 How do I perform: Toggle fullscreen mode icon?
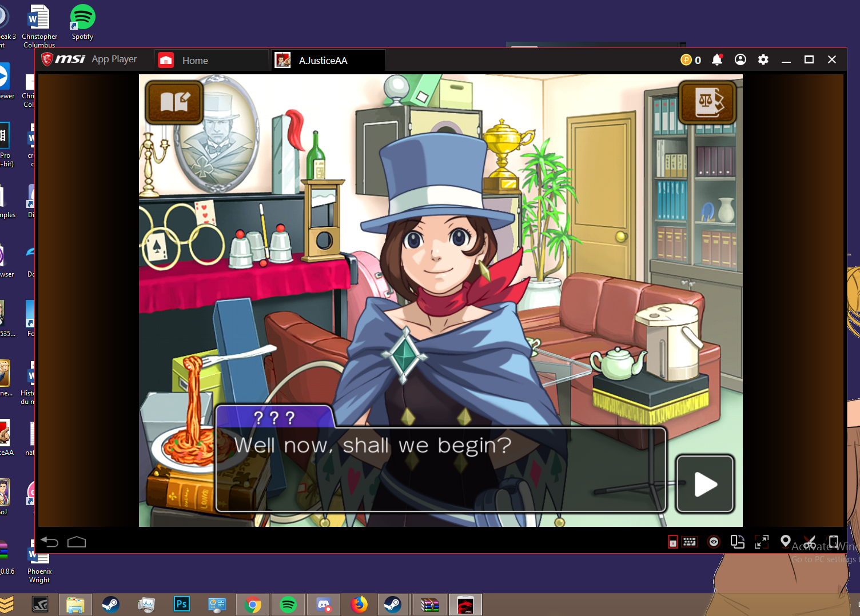[x=762, y=542]
